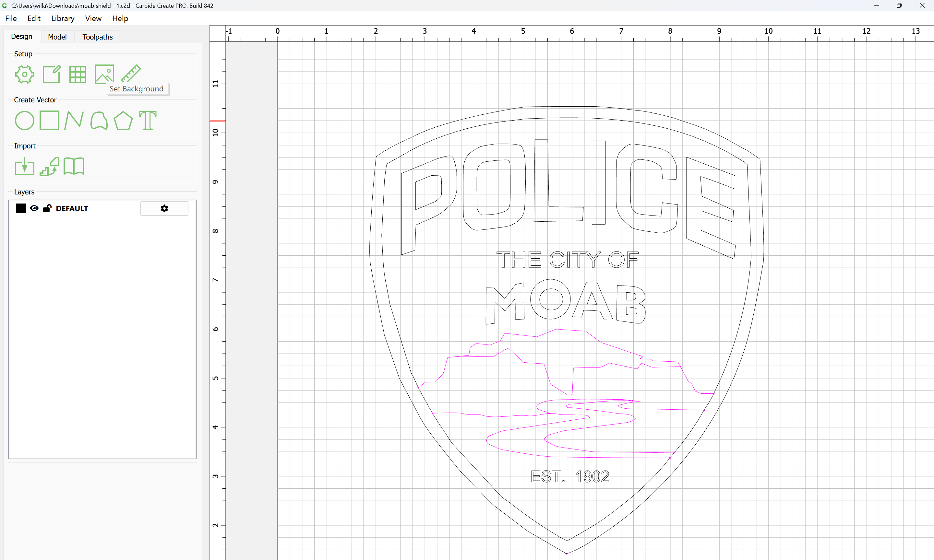
Task: Click the Import file icon
Action: [x=25, y=167]
